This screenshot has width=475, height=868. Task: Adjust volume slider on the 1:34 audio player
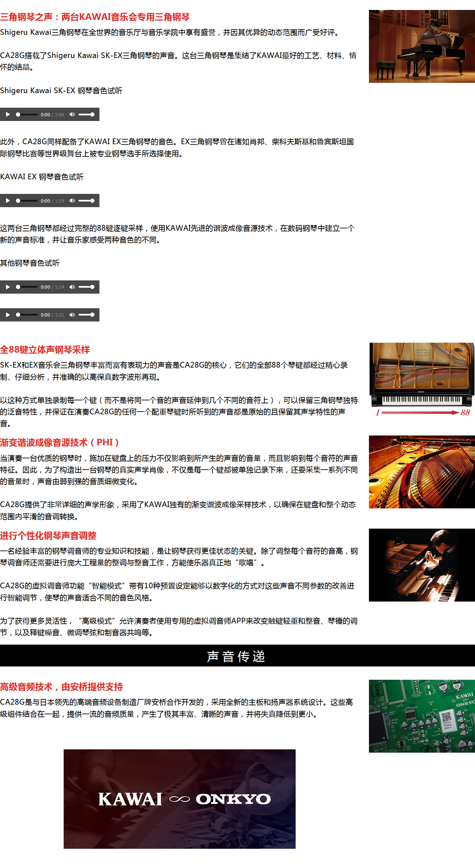click(87, 287)
